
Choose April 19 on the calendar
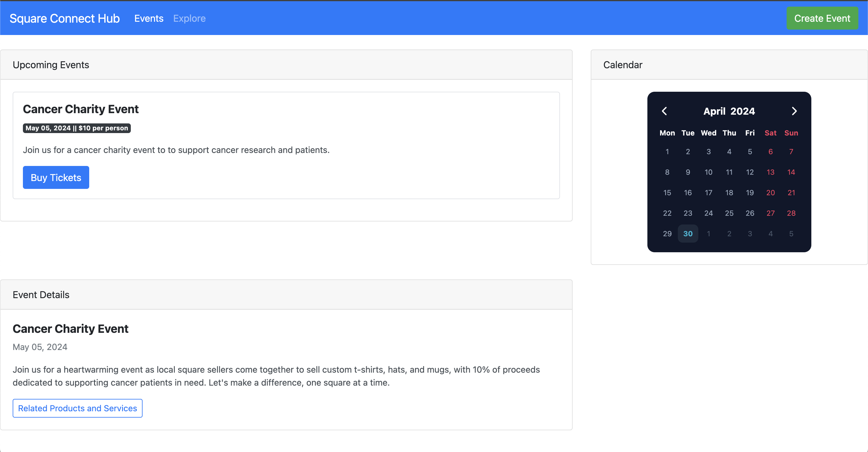(x=749, y=193)
